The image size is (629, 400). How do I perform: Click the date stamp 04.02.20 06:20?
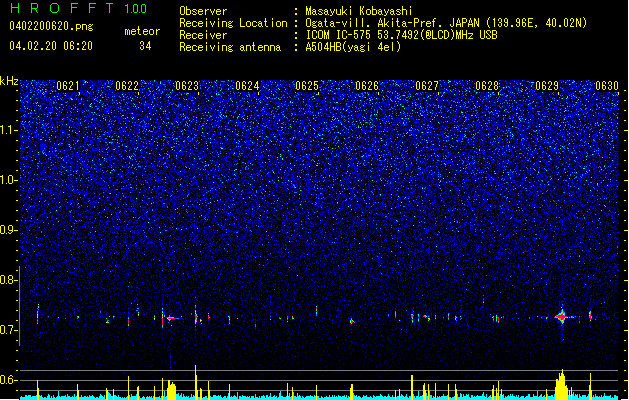(51, 46)
